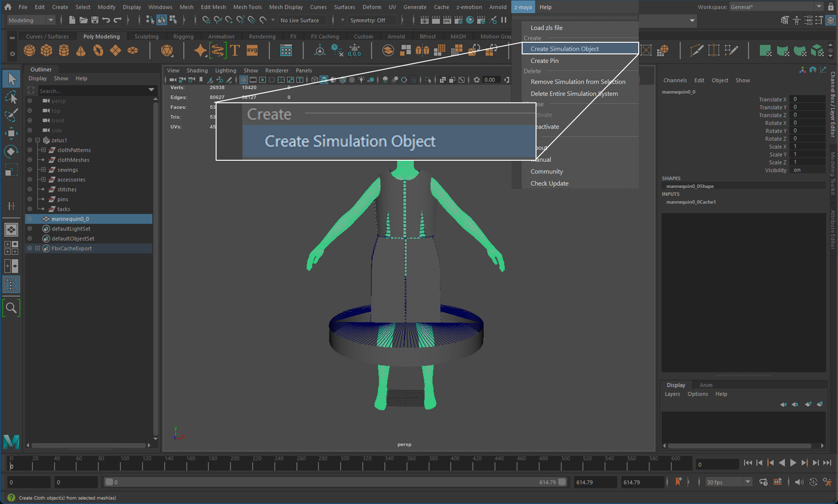Click the Translate X value field
838x504 pixels.
807,99
